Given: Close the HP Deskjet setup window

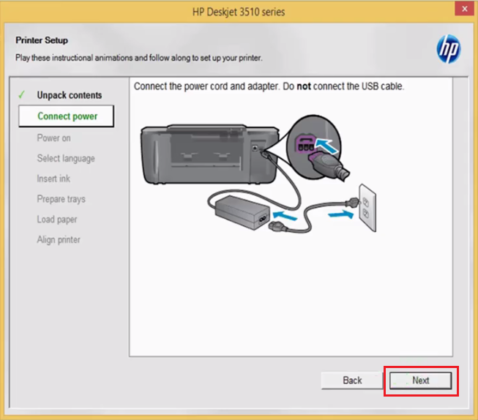Looking at the screenshot, I should pos(465,9).
